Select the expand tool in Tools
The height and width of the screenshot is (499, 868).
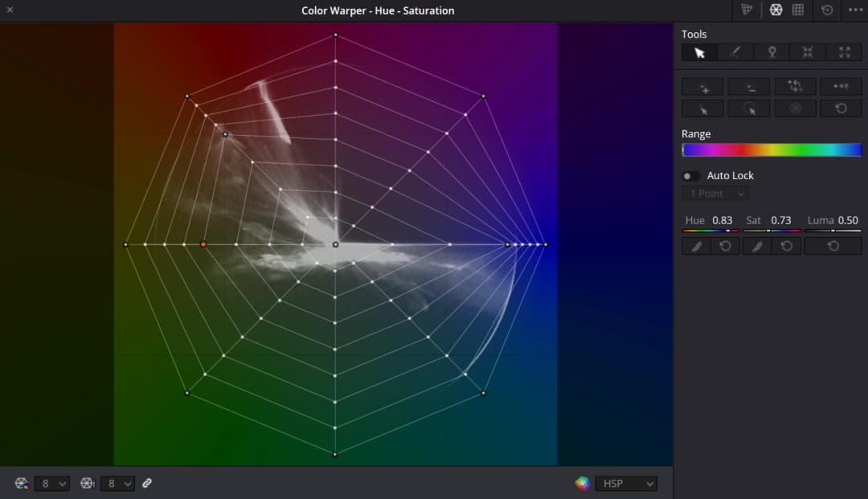pyautogui.click(x=843, y=52)
